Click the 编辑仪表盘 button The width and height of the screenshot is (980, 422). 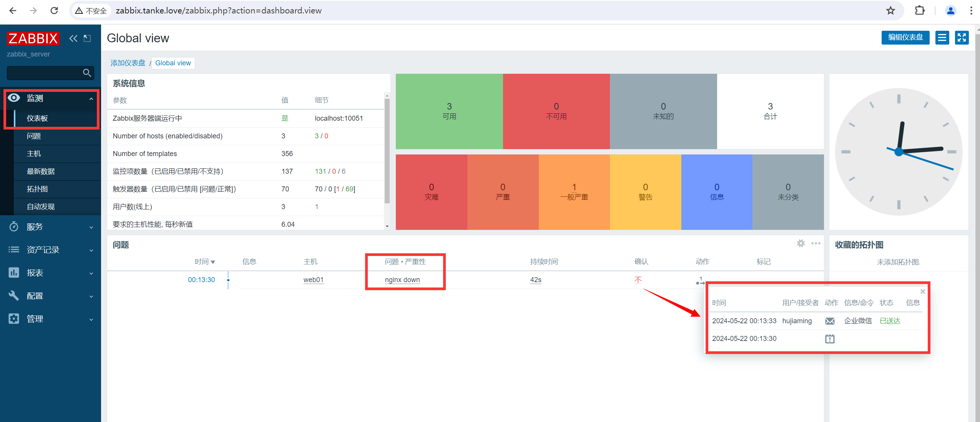click(x=905, y=38)
